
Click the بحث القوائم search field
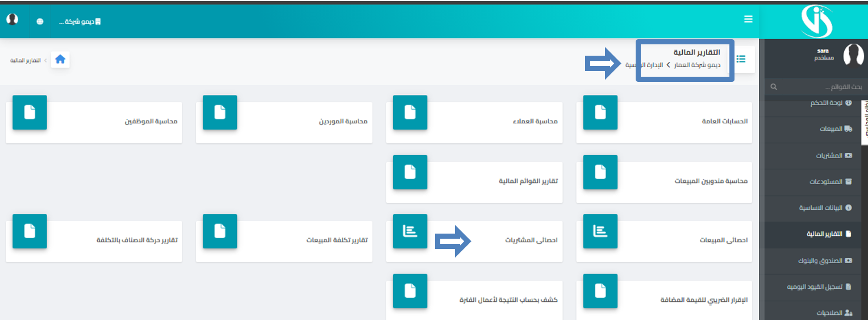click(815, 88)
